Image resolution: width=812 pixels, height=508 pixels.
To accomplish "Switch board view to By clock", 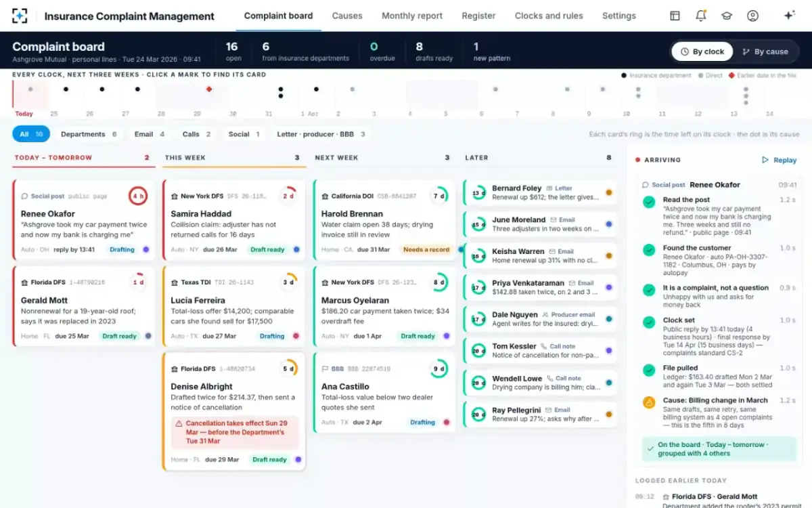I will click(x=702, y=51).
